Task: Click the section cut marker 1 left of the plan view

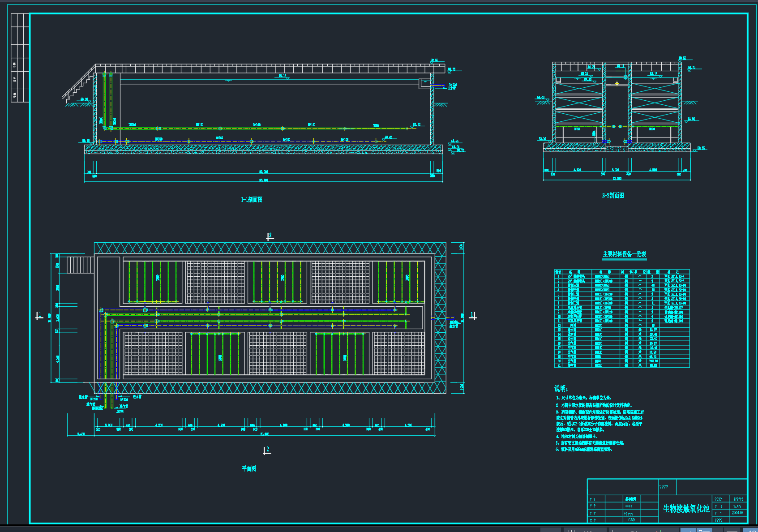Action: click(39, 316)
